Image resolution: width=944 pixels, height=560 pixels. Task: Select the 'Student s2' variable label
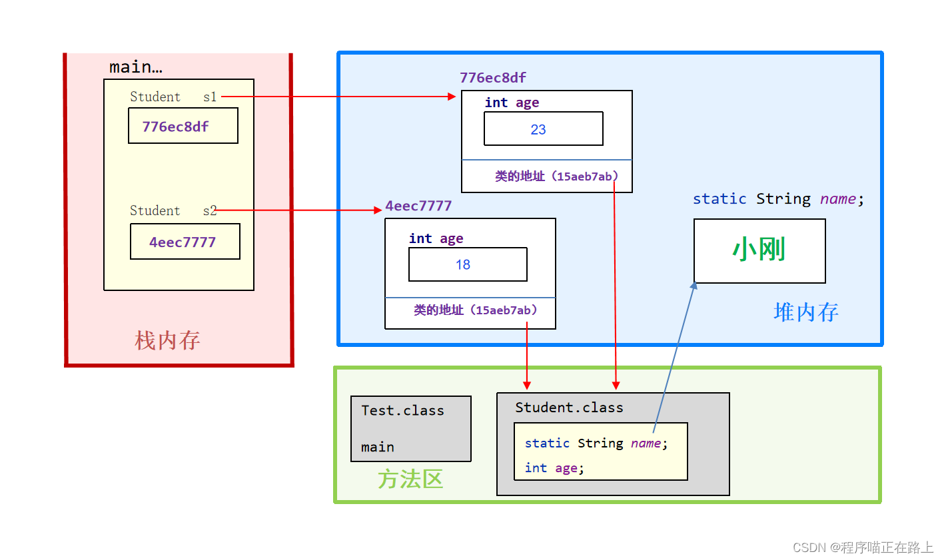coord(173,210)
